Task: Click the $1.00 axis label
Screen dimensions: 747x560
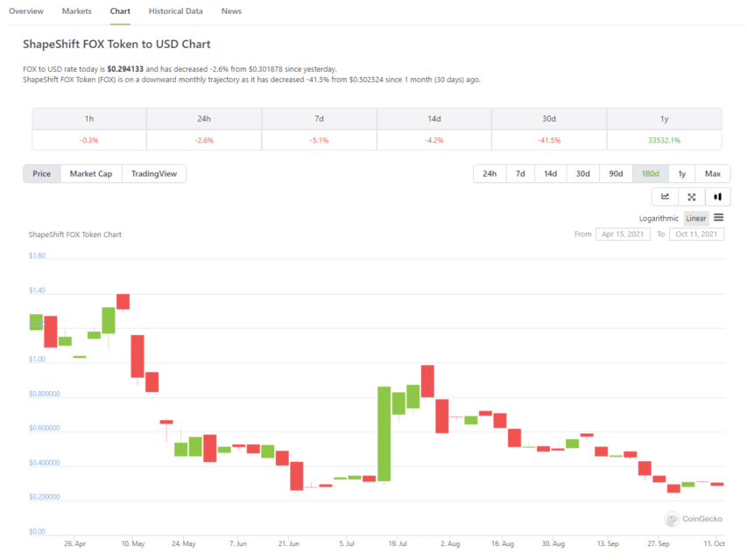Action: coord(37,359)
